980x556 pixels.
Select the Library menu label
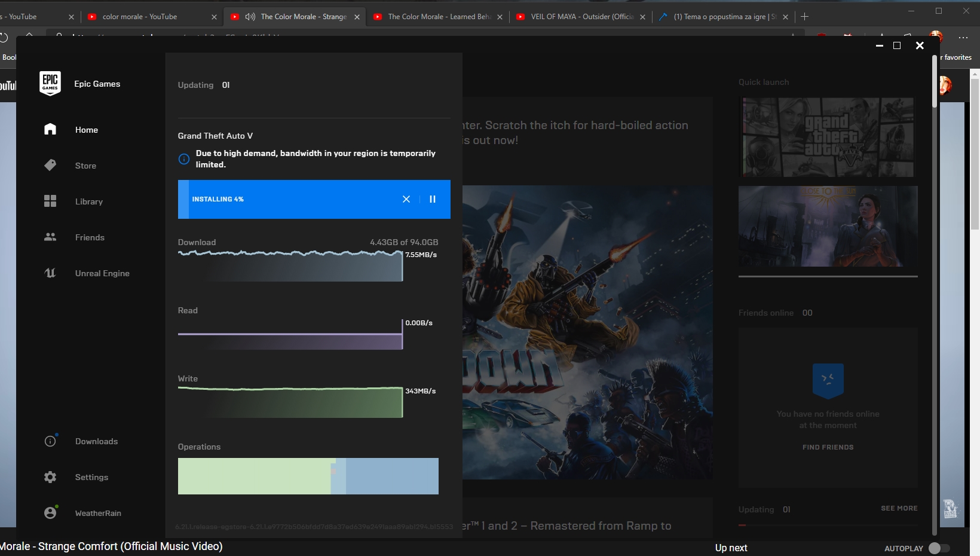click(x=89, y=201)
